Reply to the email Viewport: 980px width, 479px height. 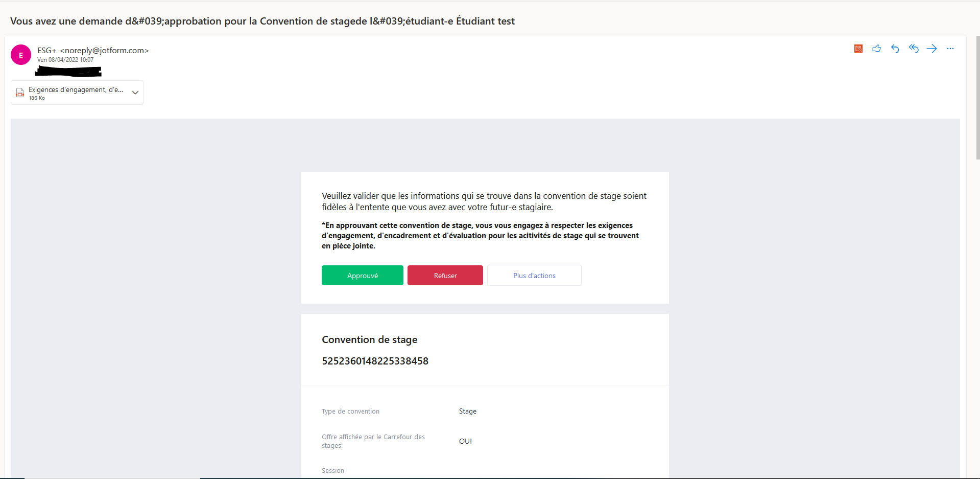pos(895,49)
